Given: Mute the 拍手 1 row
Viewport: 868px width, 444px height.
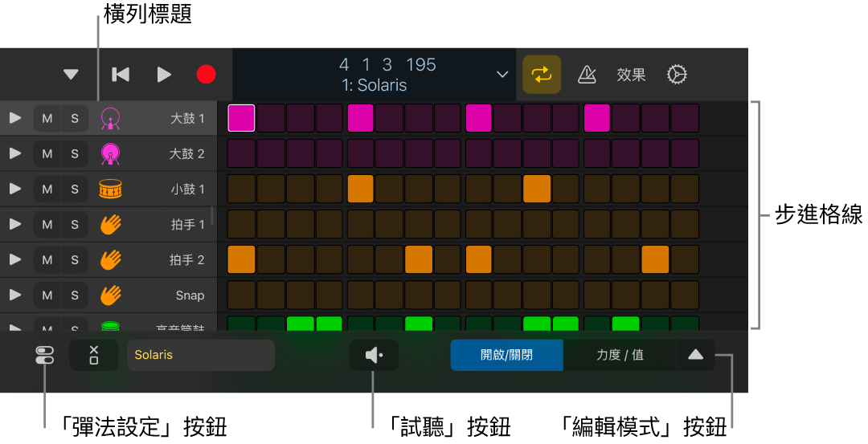Looking at the screenshot, I should tap(47, 225).
